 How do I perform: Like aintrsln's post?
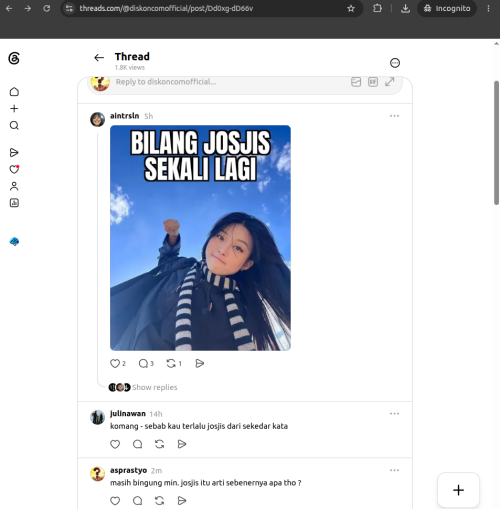click(x=115, y=363)
